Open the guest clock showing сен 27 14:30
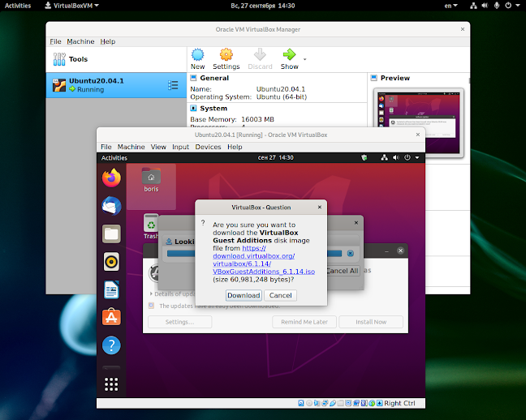Viewport: 526px width, 420px height. pos(276,157)
